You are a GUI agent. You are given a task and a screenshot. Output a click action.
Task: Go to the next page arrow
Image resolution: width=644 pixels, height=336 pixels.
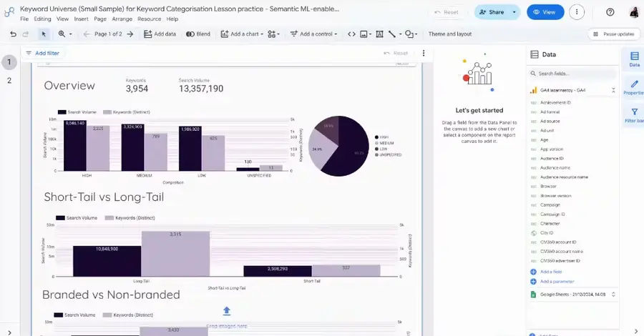[130, 34]
